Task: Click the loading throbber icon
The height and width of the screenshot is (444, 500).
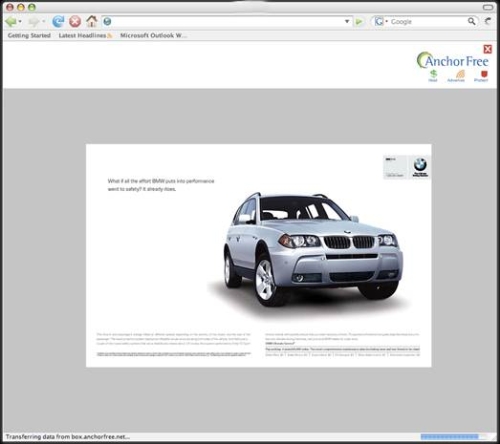Action: [x=488, y=22]
